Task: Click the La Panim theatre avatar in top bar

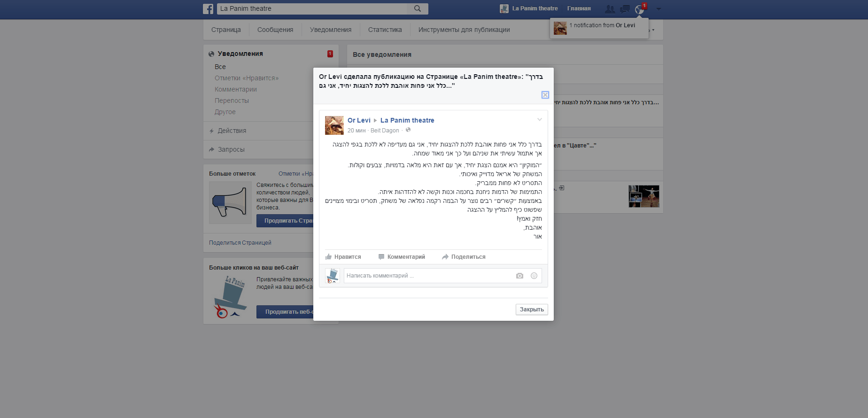Action: tap(504, 8)
